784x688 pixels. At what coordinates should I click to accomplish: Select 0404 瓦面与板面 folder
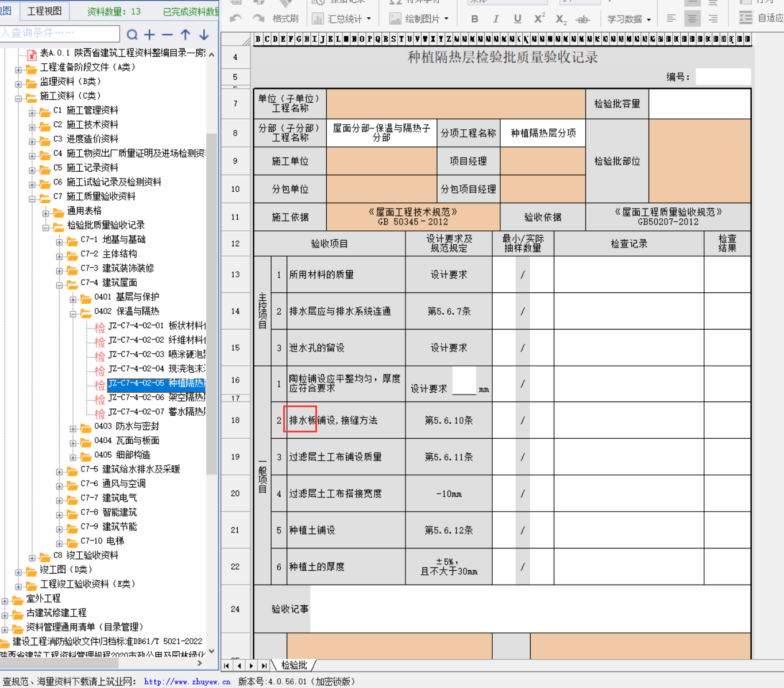click(126, 440)
